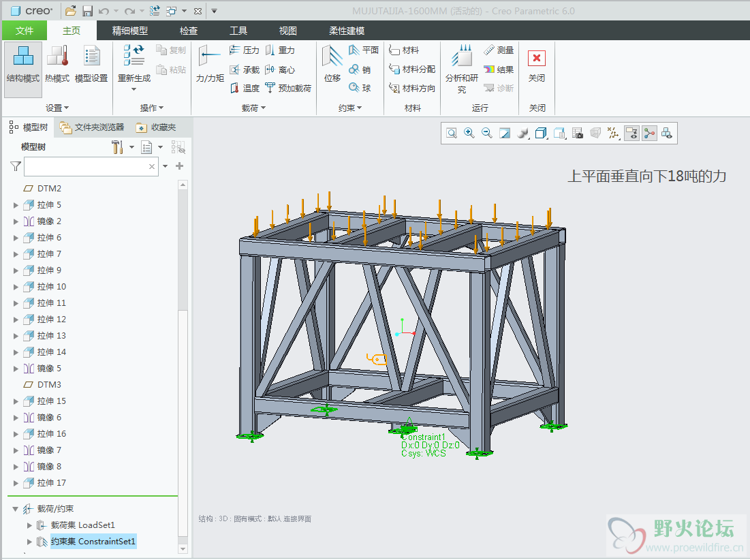The width and height of the screenshot is (750, 560).
Task: Collapse 载荷/约束 tree node
Action: pos(15,509)
